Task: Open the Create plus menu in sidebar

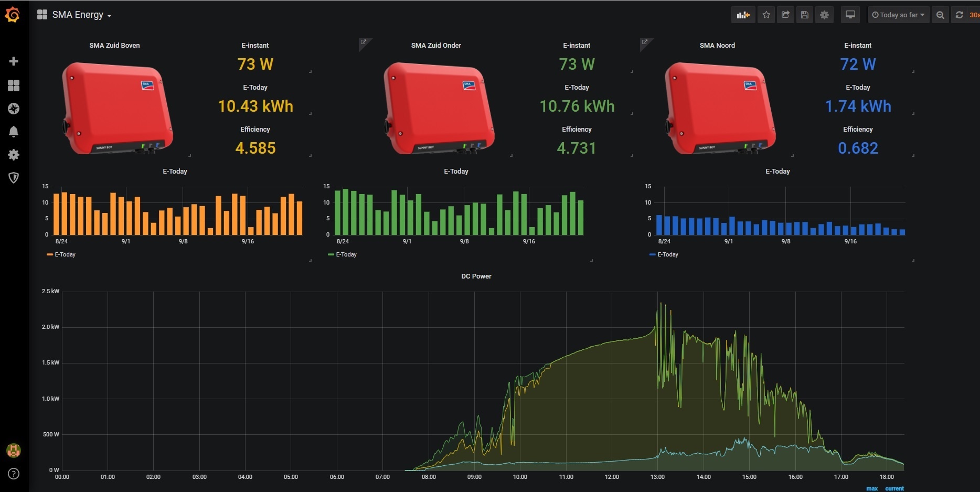Action: (14, 61)
